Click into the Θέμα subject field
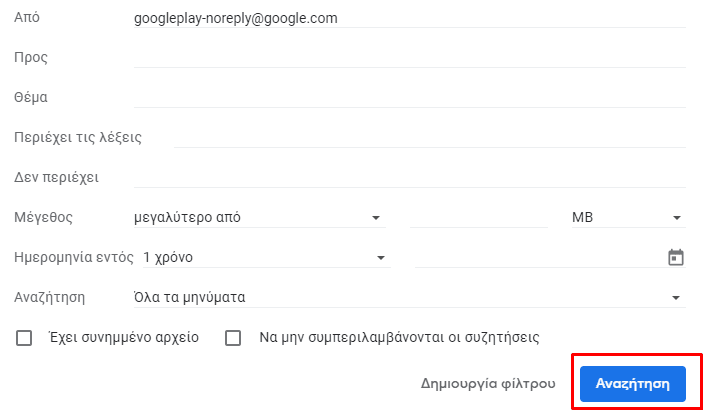 (x=409, y=97)
